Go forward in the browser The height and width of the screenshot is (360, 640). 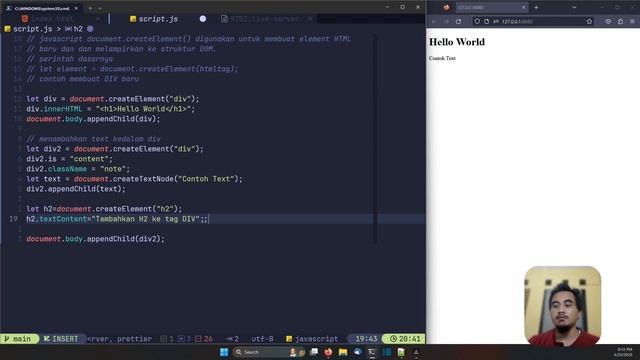pyautogui.click(x=446, y=21)
